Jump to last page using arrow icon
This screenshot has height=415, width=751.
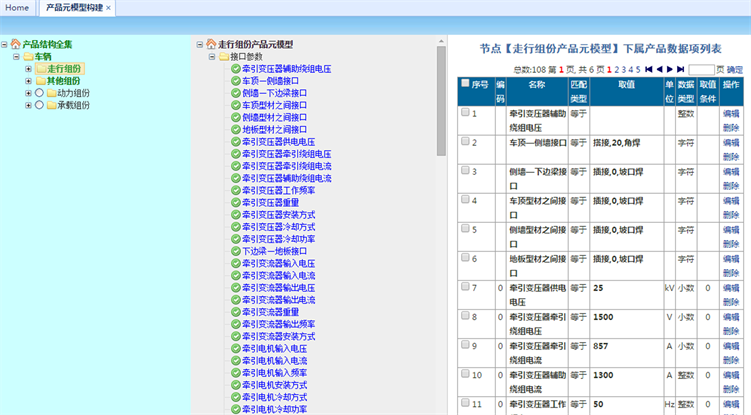[682, 69]
